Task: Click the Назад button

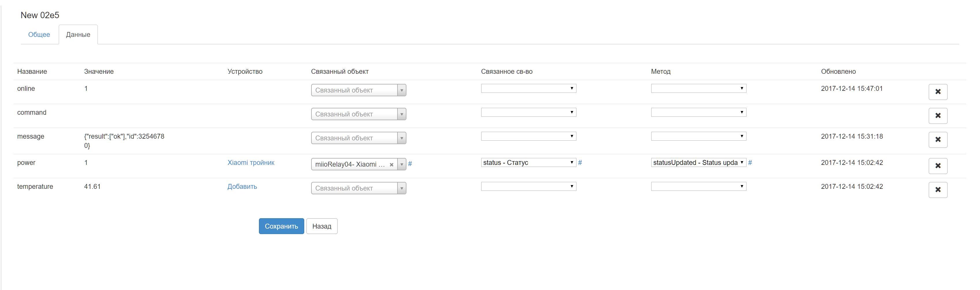Action: [322, 226]
